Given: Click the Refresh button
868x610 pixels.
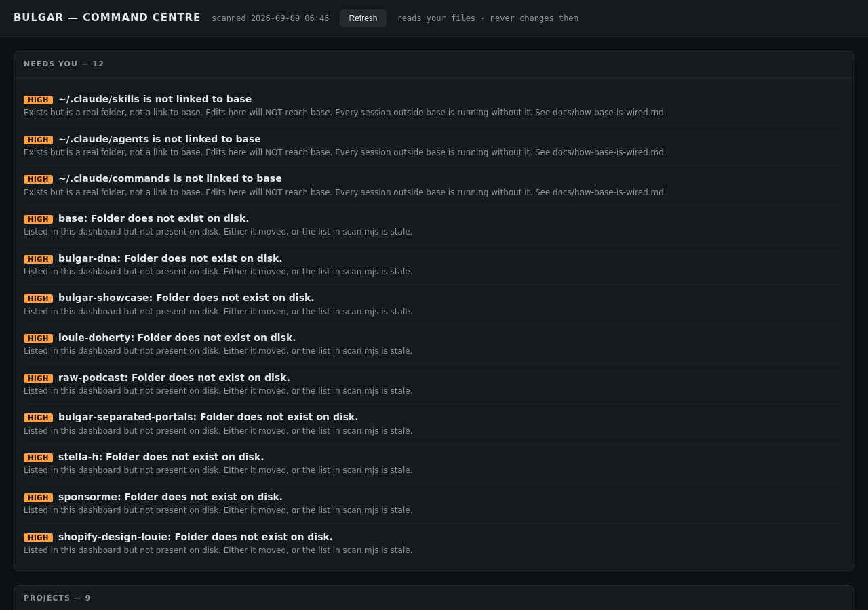Looking at the screenshot, I should 363,18.
